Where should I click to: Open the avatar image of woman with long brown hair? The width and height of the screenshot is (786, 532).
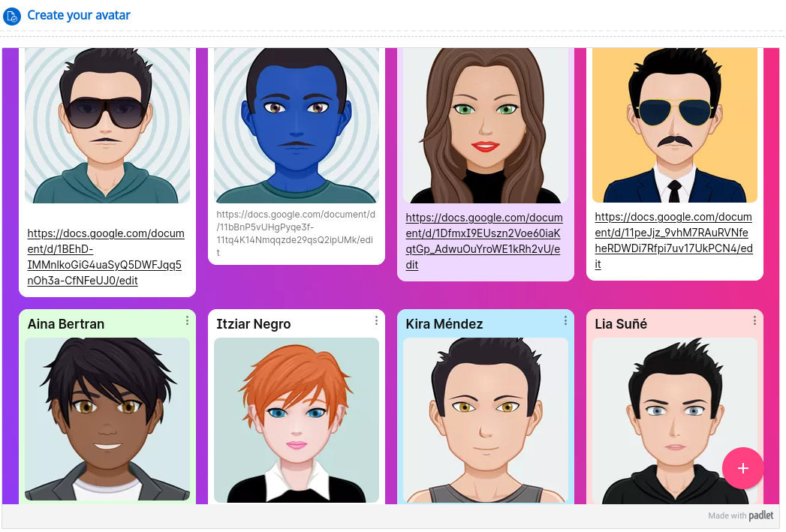tap(485, 125)
